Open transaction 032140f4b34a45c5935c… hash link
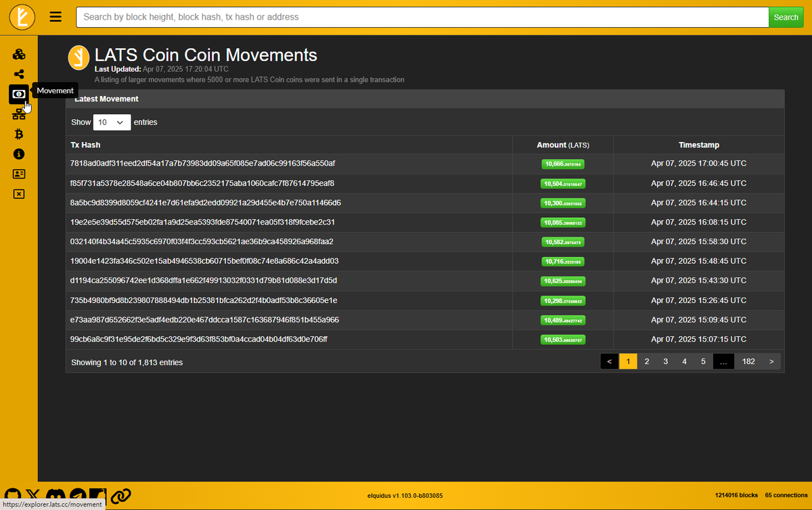 click(x=202, y=241)
